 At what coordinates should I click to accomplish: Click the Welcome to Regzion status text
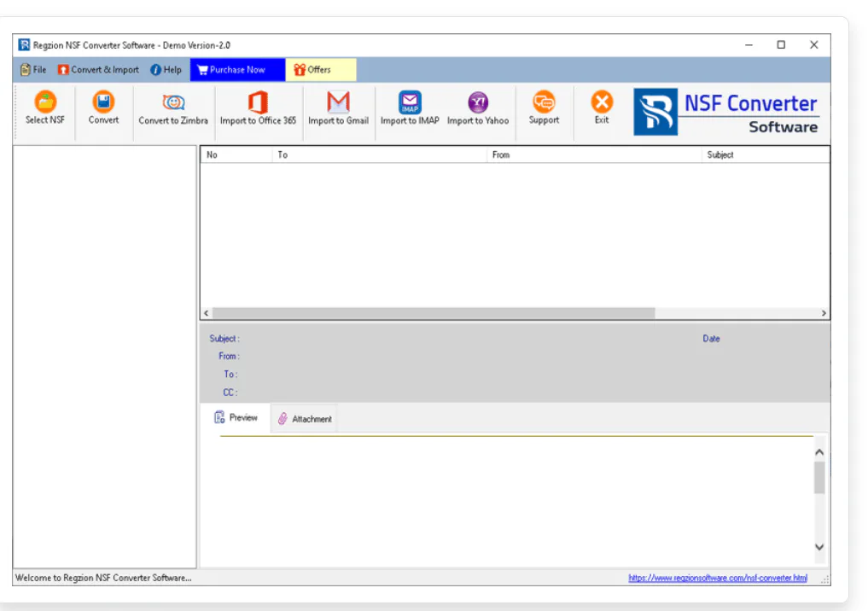coord(103,578)
